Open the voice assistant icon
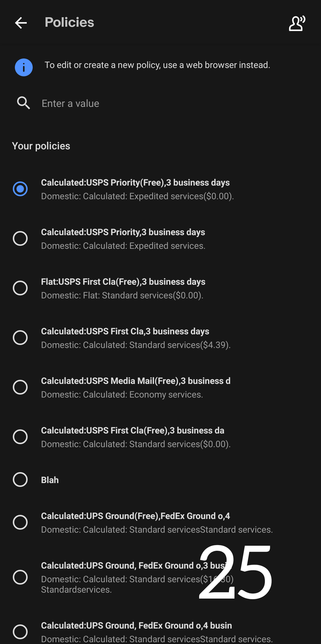321x644 pixels. 297,23
